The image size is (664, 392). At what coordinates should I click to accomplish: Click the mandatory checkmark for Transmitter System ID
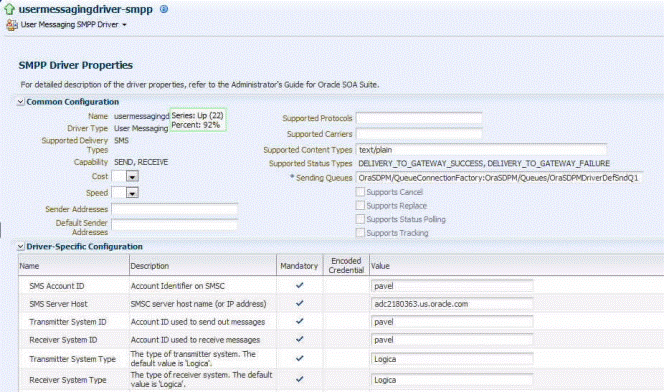[x=299, y=321]
